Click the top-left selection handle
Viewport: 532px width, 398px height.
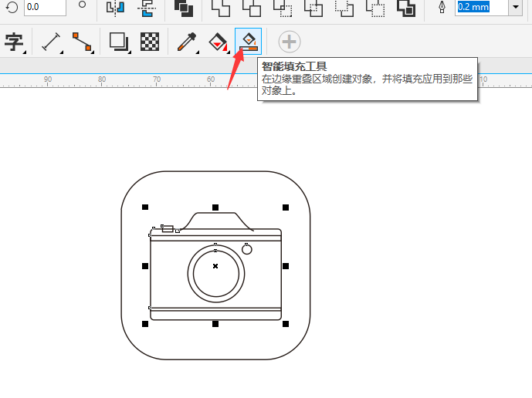tap(145, 207)
